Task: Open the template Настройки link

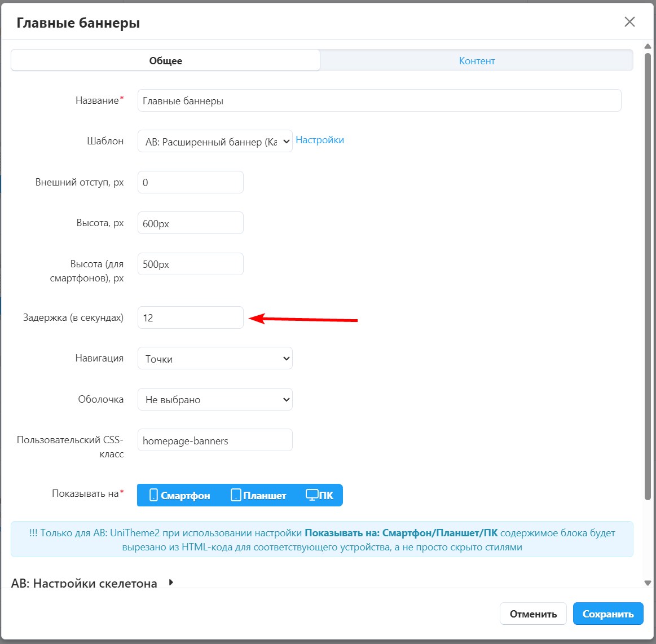Action: click(x=320, y=140)
